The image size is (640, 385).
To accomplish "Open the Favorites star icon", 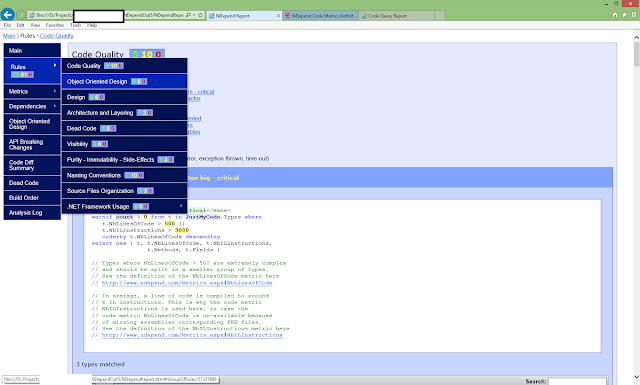I will (x=624, y=15).
